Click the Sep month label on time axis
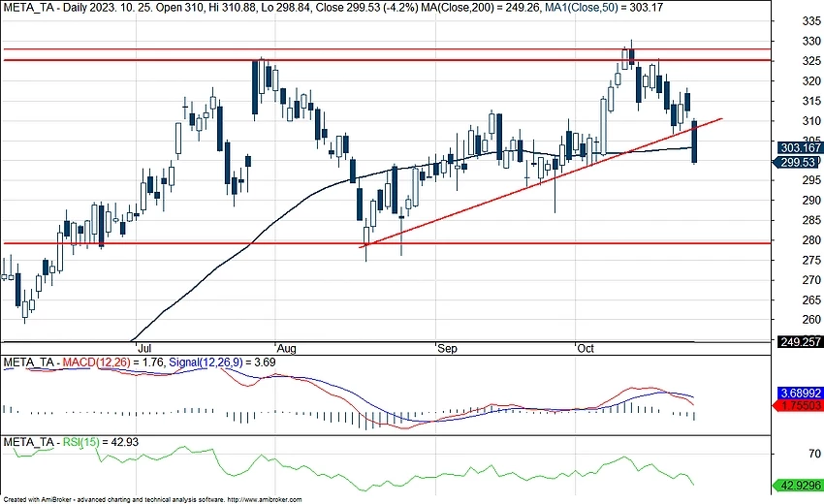The height and width of the screenshot is (504, 824). pyautogui.click(x=448, y=348)
